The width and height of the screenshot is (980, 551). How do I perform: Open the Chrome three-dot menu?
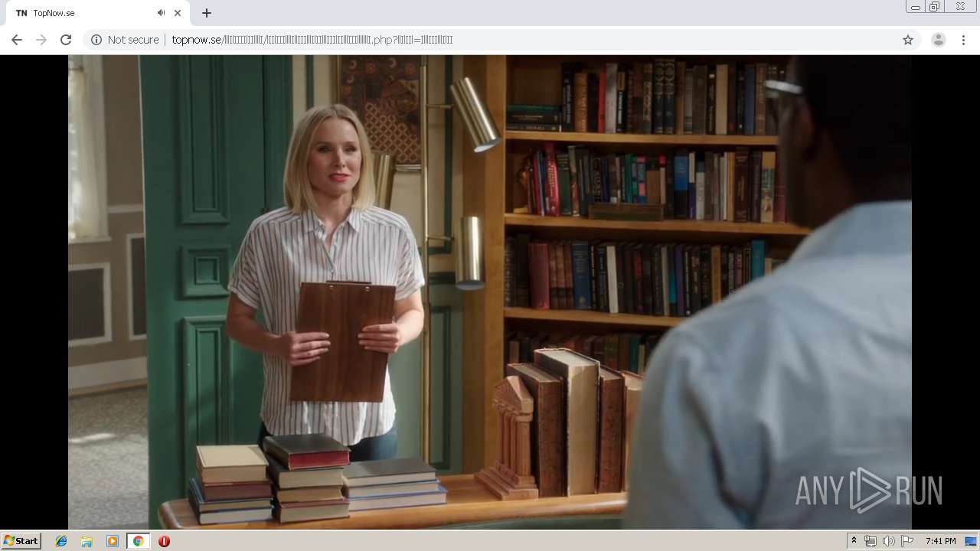[963, 40]
